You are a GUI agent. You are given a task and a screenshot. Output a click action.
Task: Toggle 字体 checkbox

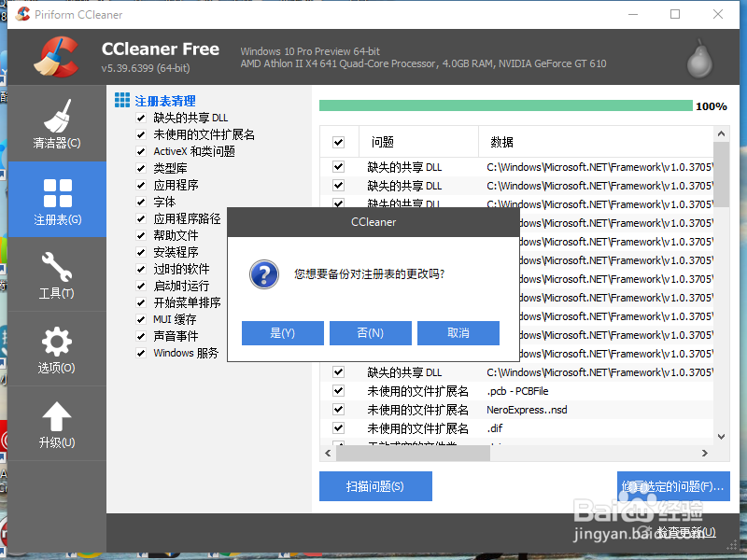[141, 202]
